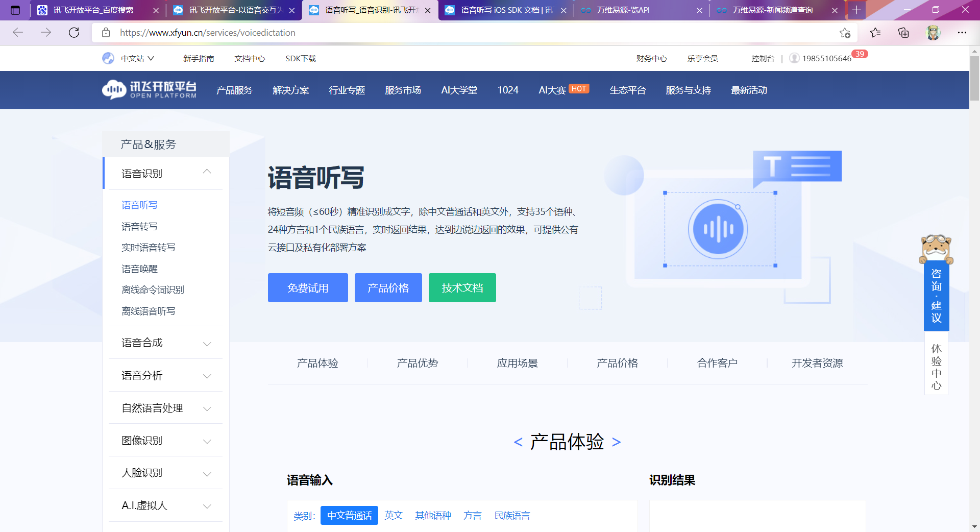This screenshot has width=980, height=532.
Task: Open the 控制台 link
Action: point(763,58)
